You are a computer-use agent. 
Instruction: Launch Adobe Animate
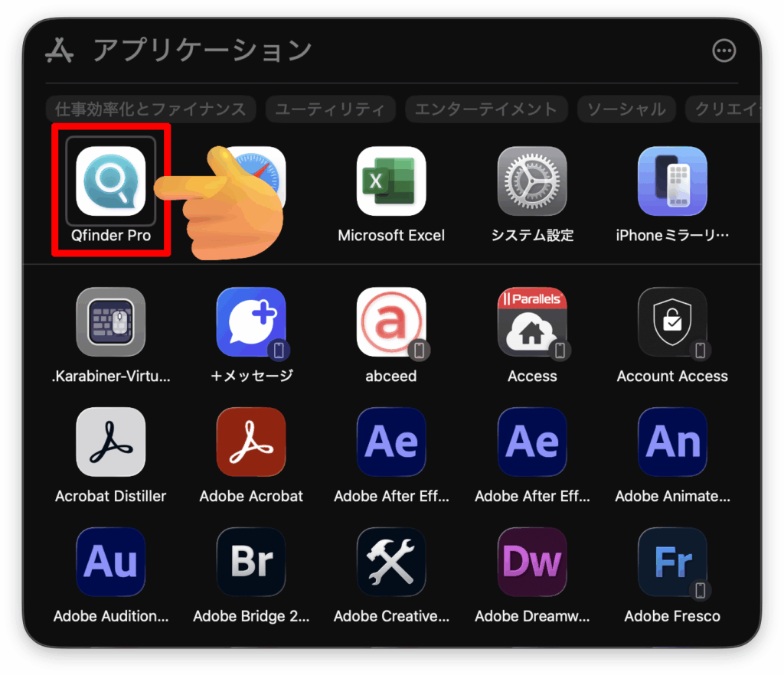tap(672, 442)
